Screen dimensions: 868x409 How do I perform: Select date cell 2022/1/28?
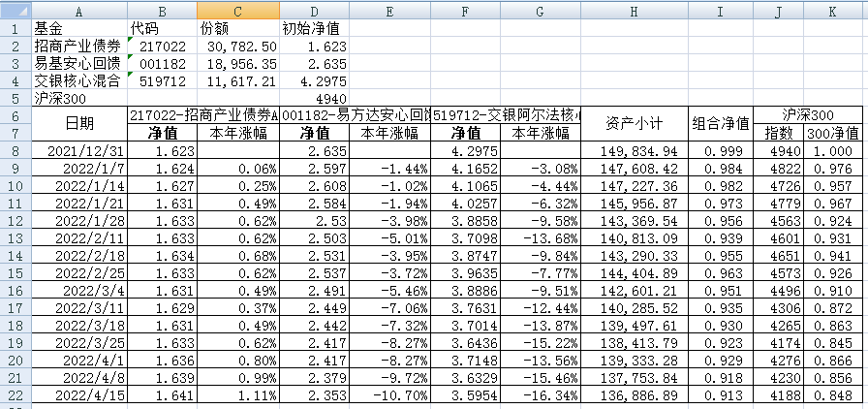coord(79,221)
